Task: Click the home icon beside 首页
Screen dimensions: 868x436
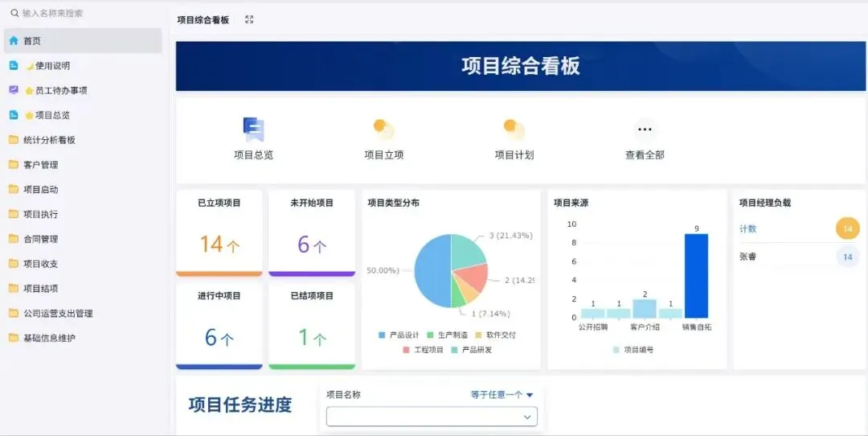Action: click(x=14, y=40)
